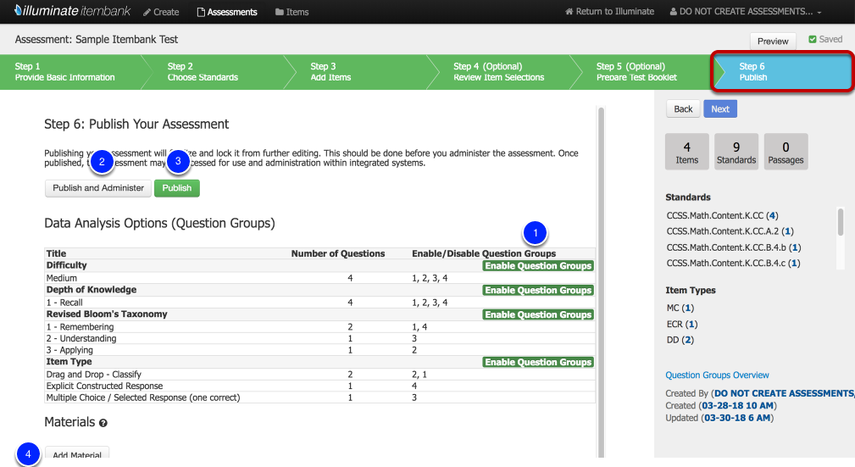Go to Step 1 Provide Basic Information
This screenshot has height=467, width=855.
pyautogui.click(x=71, y=72)
